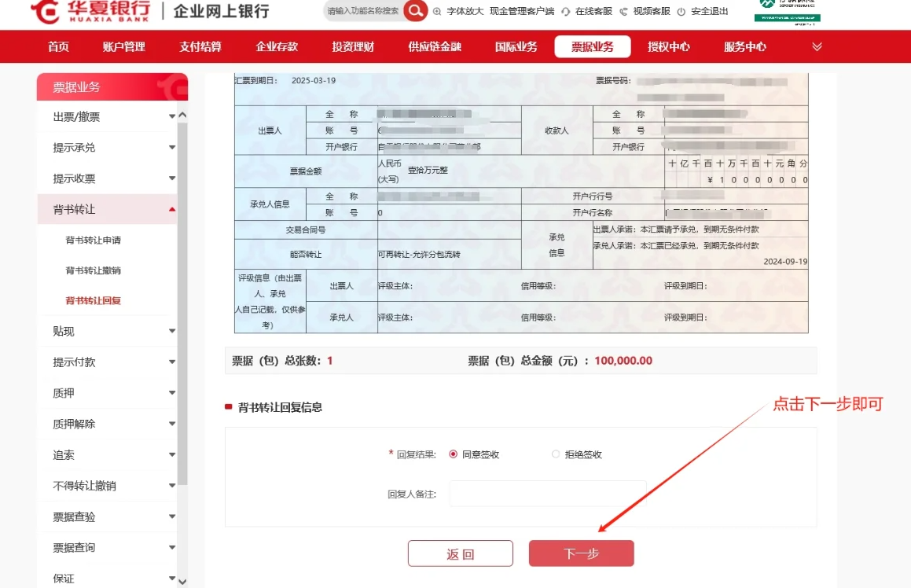Expand the 质押解除 menu arrow

[x=172, y=424]
